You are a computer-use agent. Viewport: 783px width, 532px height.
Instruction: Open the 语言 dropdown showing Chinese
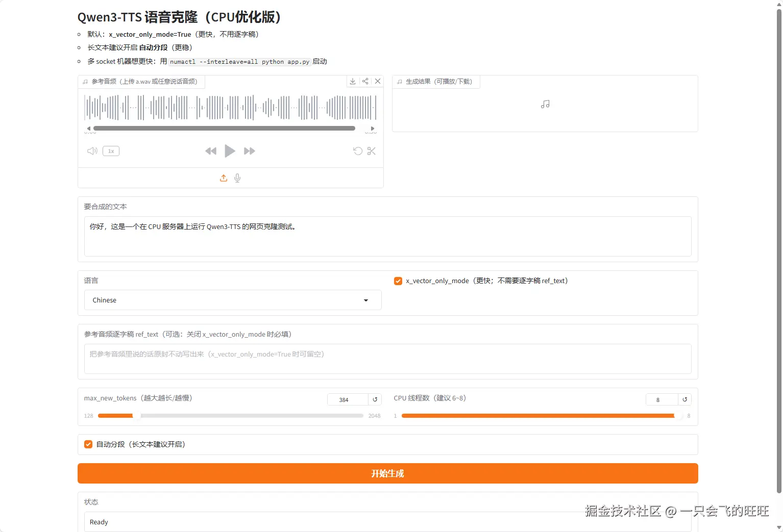233,300
